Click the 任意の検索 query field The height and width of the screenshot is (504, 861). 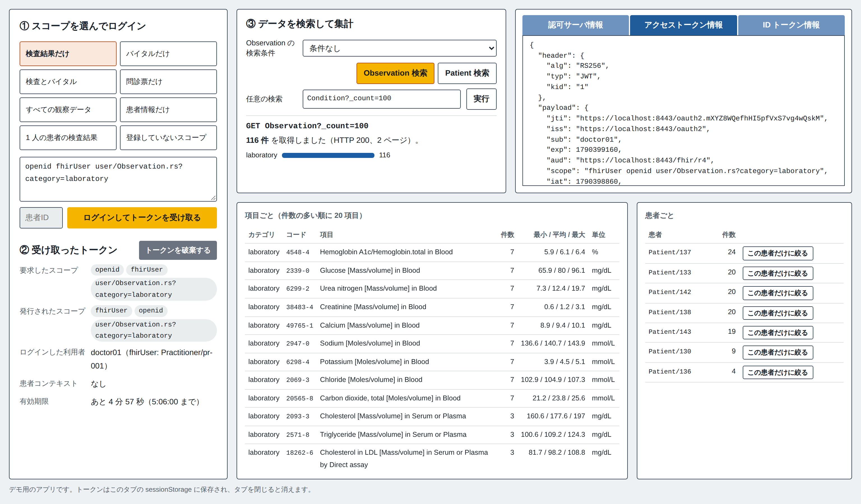[x=382, y=99]
